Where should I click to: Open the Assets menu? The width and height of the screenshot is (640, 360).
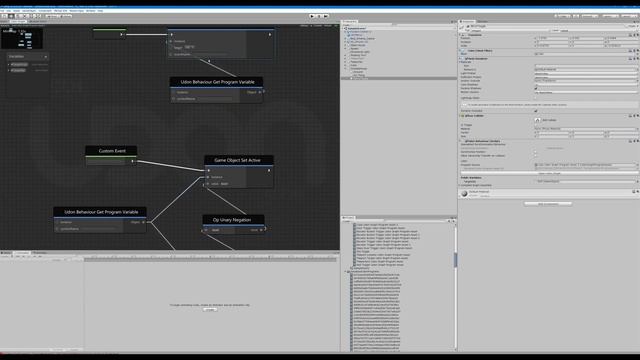(17, 11)
